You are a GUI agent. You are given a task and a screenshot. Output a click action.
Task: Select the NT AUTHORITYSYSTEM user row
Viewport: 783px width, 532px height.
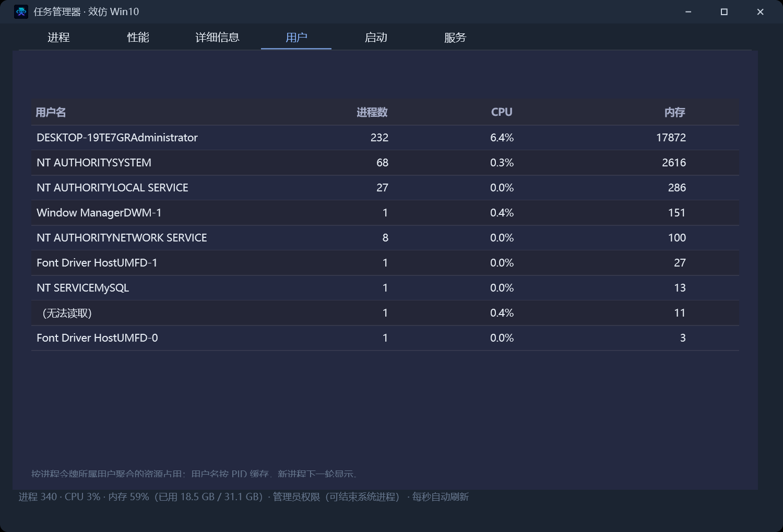[385, 163]
